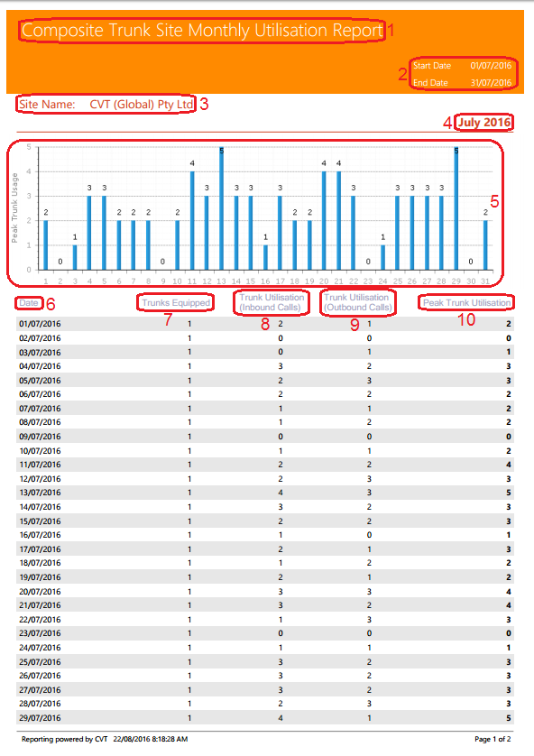Click the Trunks Equipped column header
Image resolution: width=534 pixels, height=756 pixels.
tap(176, 303)
